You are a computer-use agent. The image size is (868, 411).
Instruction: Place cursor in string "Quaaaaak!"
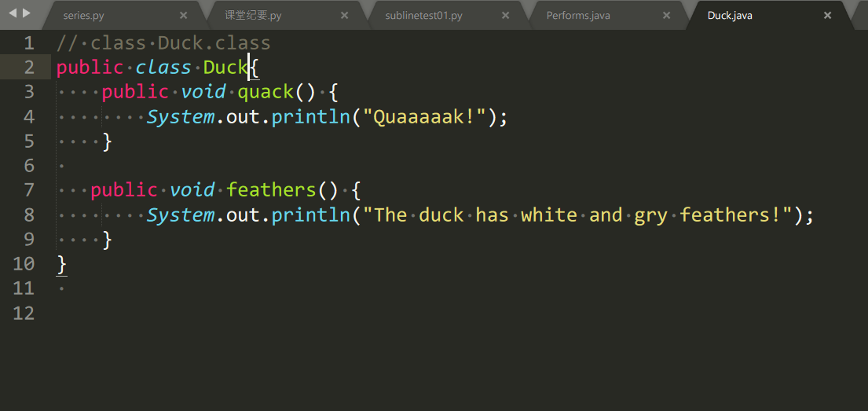click(x=424, y=117)
